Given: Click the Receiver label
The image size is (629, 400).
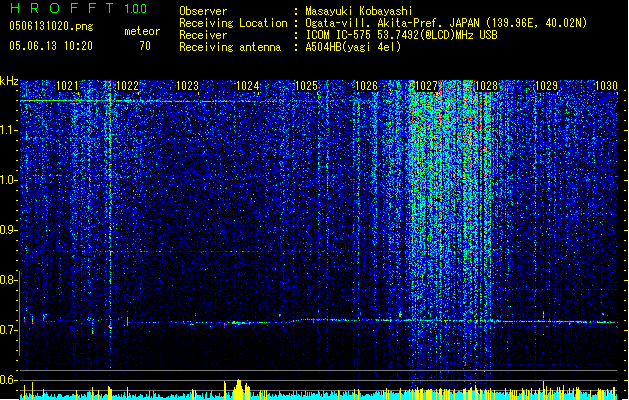Looking at the screenshot, I should pyautogui.click(x=203, y=35).
